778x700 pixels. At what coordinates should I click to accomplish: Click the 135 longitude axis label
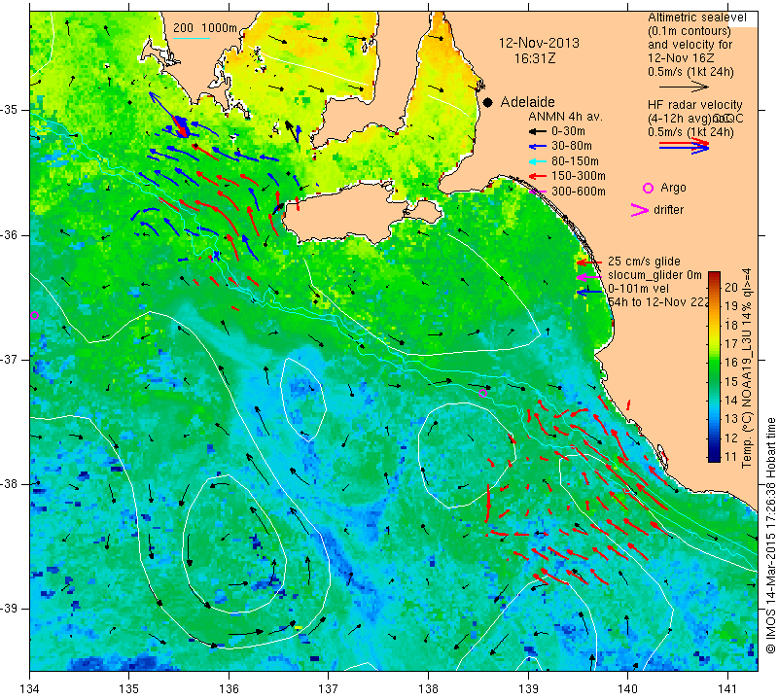[129, 689]
